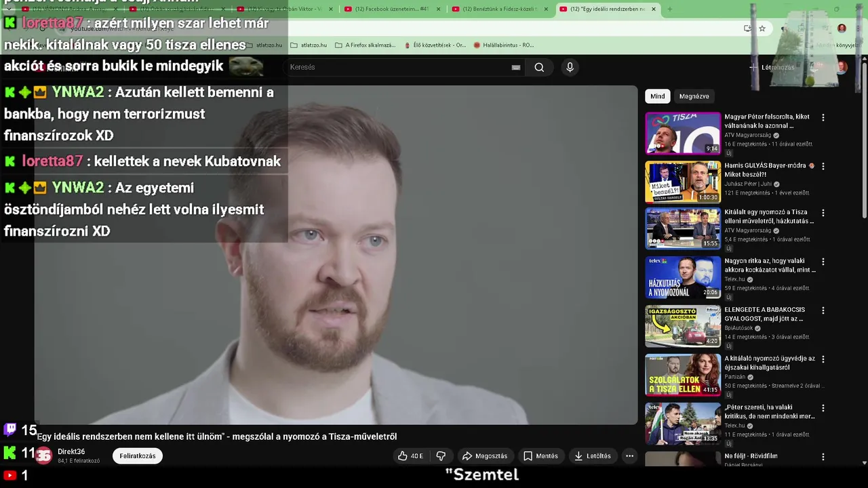Activate voice search microphone icon

[570, 67]
